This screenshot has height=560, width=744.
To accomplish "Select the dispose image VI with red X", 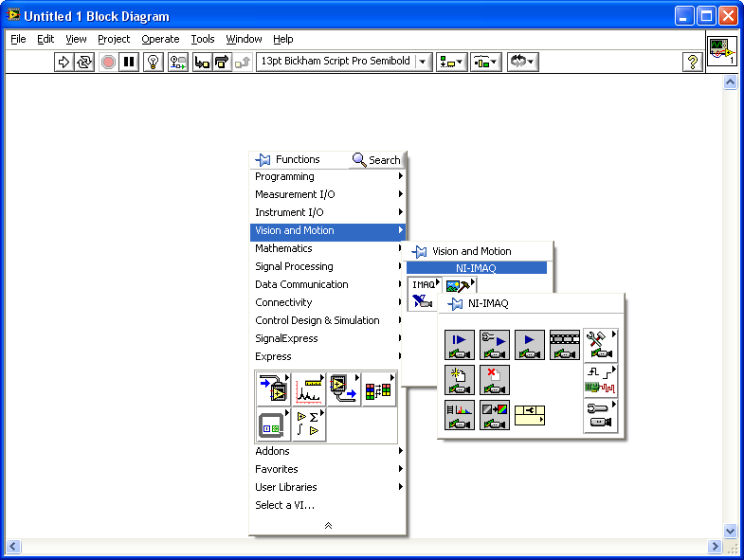I will click(x=494, y=380).
